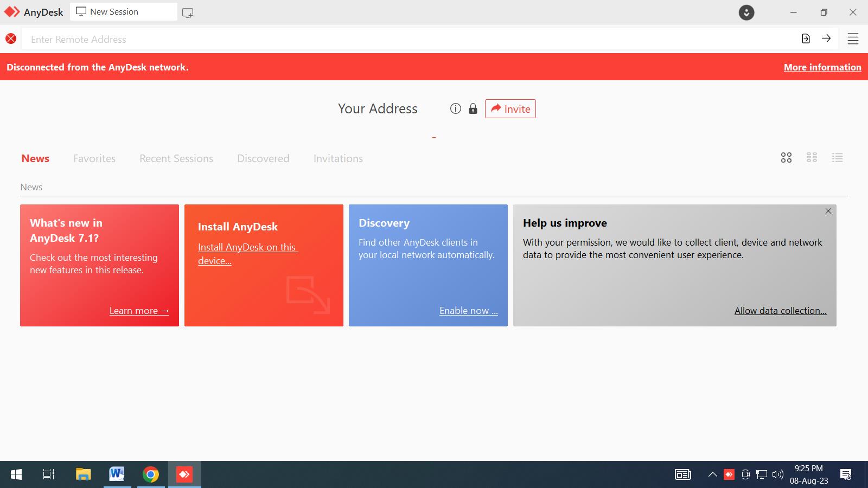Click into Enter Remote Address field
Screen dimensions: 868x488
coord(407,39)
